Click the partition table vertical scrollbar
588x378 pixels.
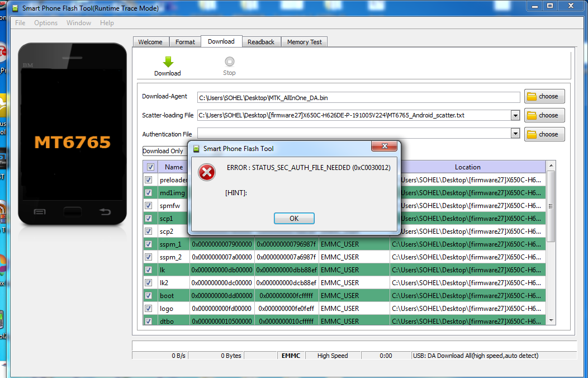(x=551, y=207)
